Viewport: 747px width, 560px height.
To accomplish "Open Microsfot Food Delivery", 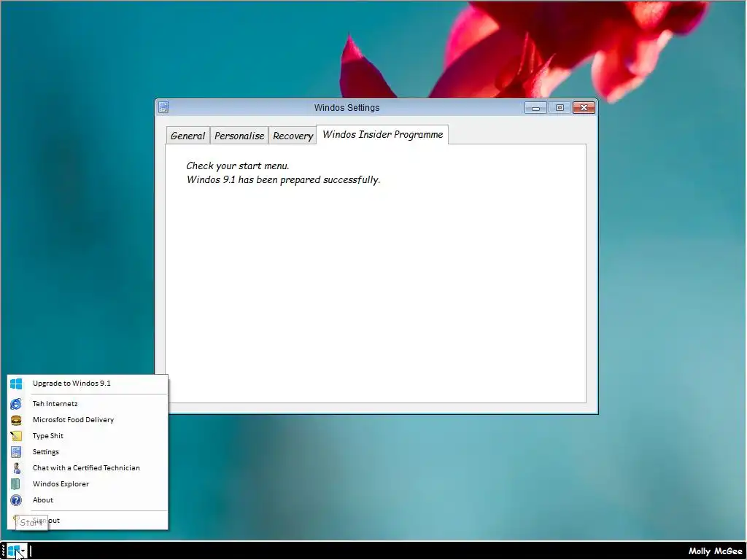I will coord(88,420).
